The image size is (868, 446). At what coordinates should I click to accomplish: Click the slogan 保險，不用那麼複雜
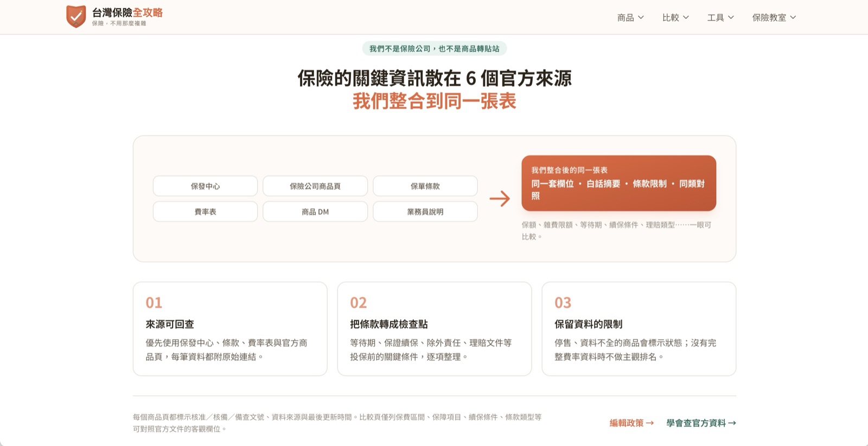119,23
